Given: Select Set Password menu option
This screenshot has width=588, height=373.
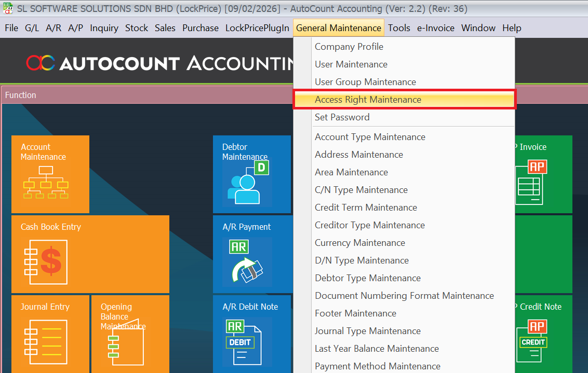Looking at the screenshot, I should click(342, 117).
